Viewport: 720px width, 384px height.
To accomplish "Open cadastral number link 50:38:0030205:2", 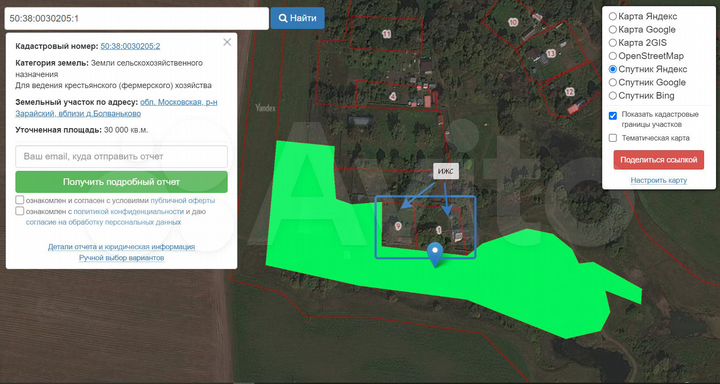I will click(x=130, y=46).
